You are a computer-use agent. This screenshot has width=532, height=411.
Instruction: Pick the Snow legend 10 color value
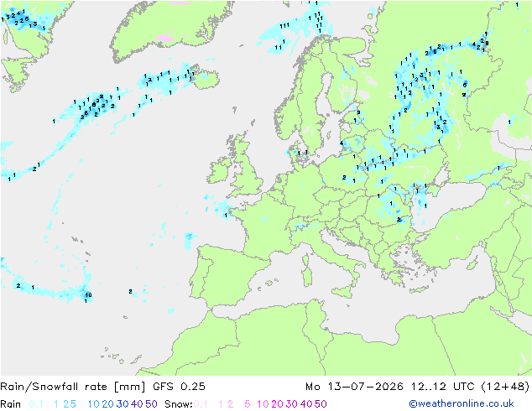(263, 404)
